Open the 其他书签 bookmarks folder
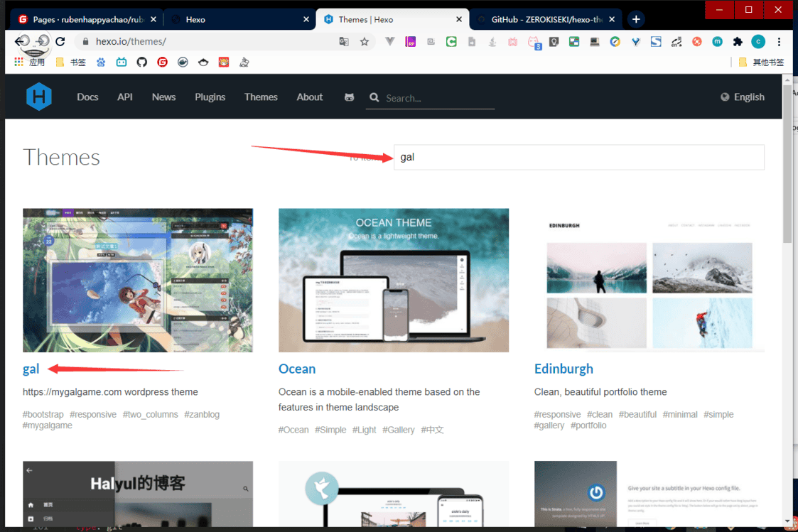This screenshot has height=532, width=798. coord(761,63)
